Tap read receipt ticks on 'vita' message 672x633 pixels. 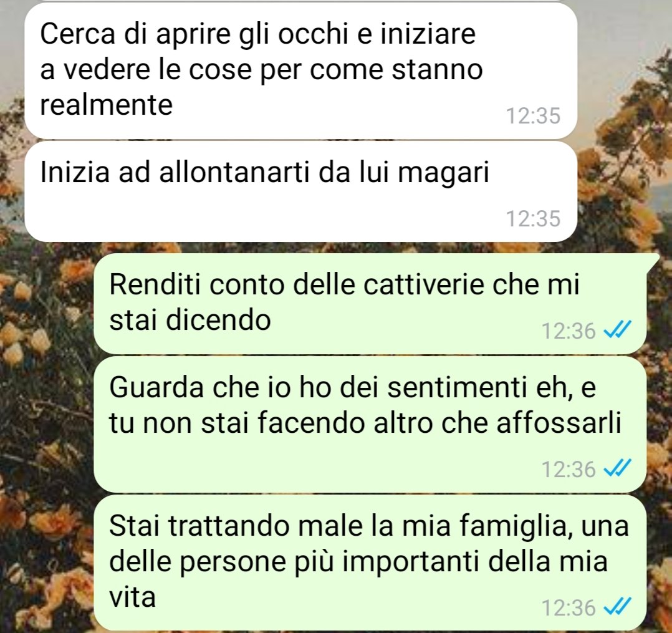point(617,607)
